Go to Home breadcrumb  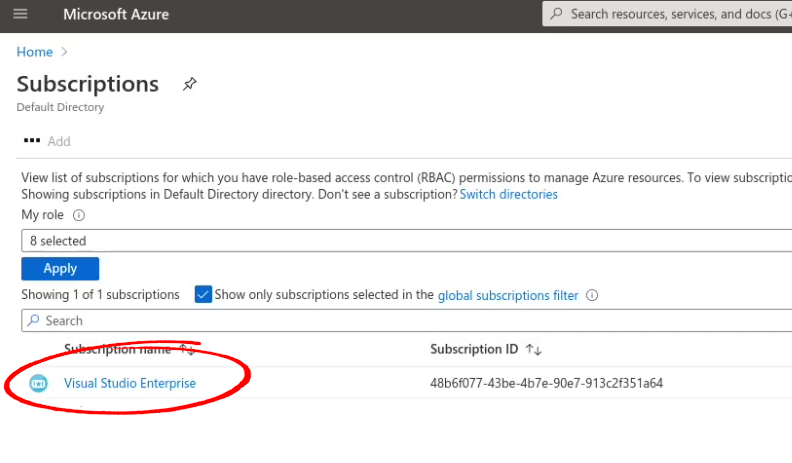coord(34,52)
